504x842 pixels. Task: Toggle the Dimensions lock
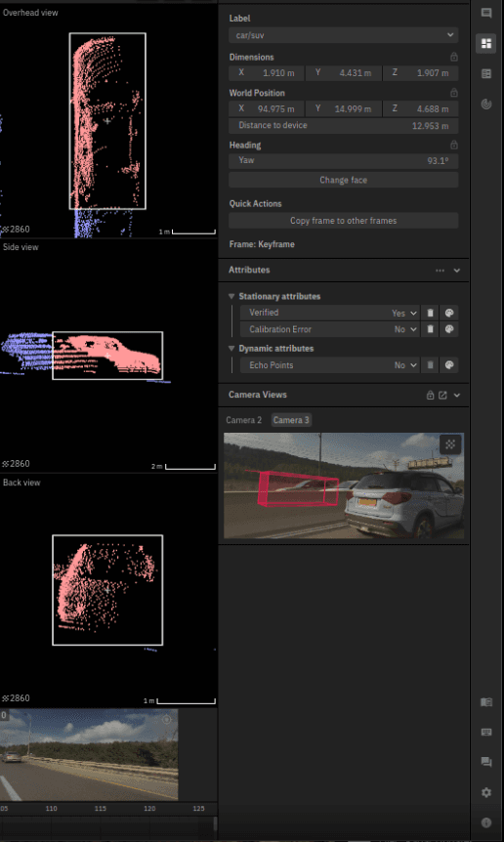(454, 57)
